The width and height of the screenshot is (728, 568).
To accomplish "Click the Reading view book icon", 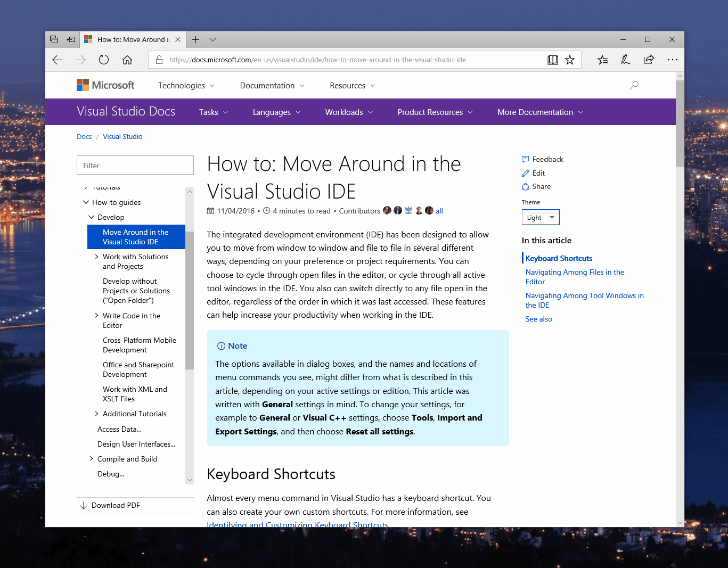I will click(553, 60).
